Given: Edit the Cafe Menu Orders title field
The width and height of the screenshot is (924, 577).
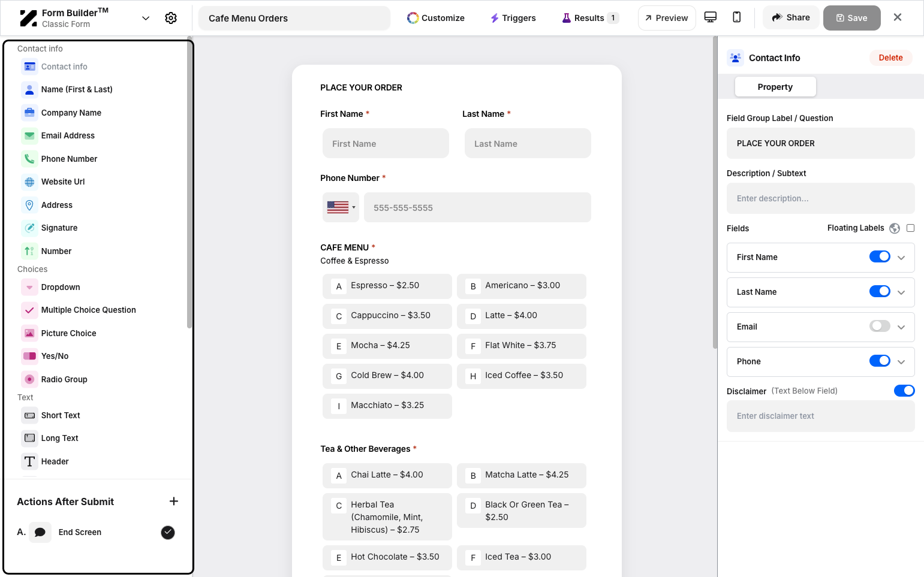Looking at the screenshot, I should (294, 18).
